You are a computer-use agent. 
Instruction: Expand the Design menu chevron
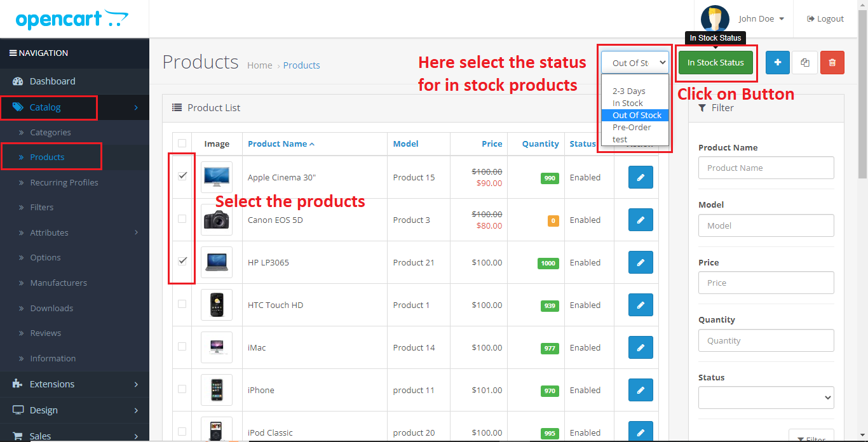point(136,410)
